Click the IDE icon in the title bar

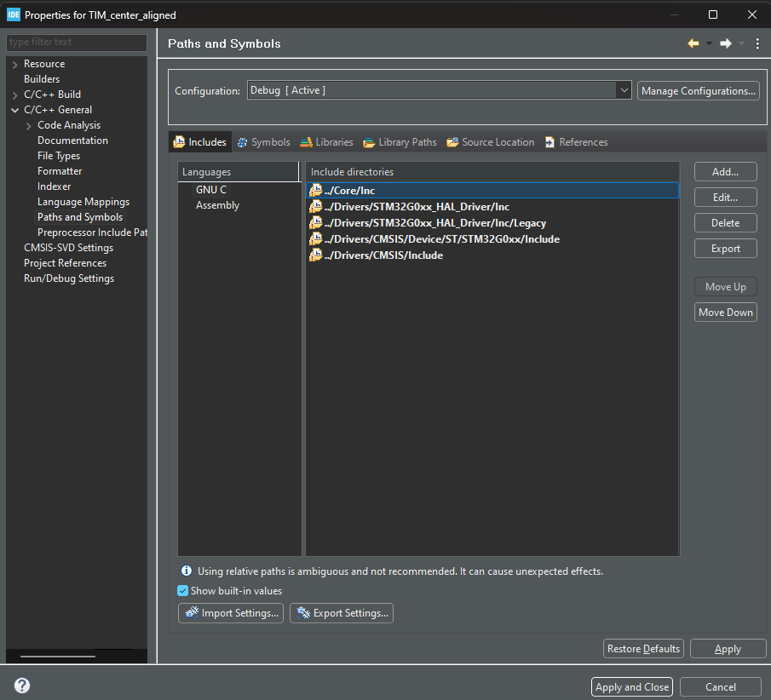(12, 14)
